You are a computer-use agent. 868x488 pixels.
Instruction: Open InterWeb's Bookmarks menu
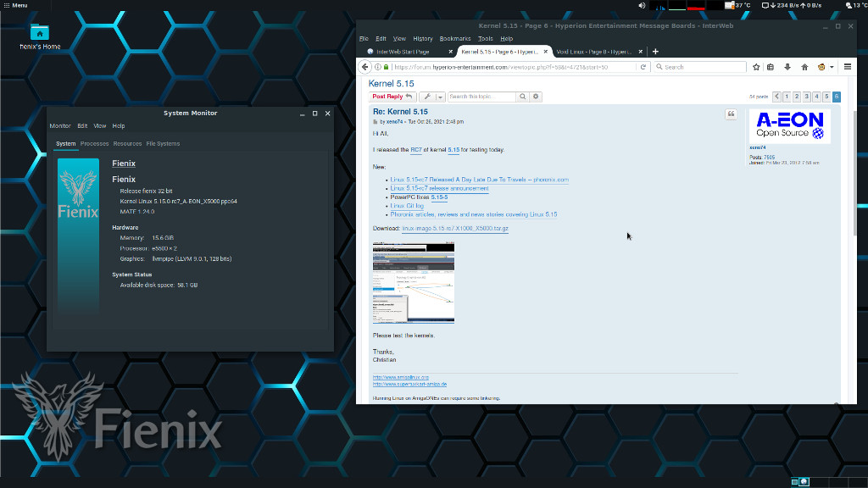[x=455, y=39]
